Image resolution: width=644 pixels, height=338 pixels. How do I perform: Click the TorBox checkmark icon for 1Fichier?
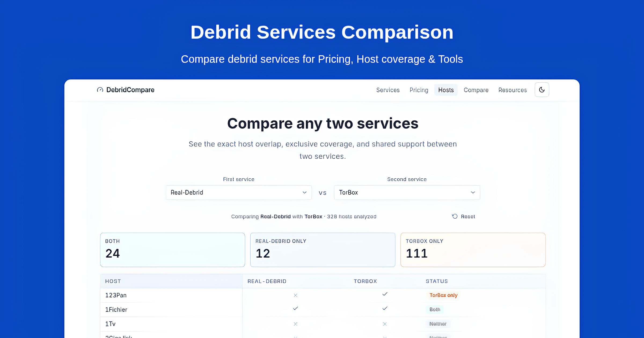[385, 308]
